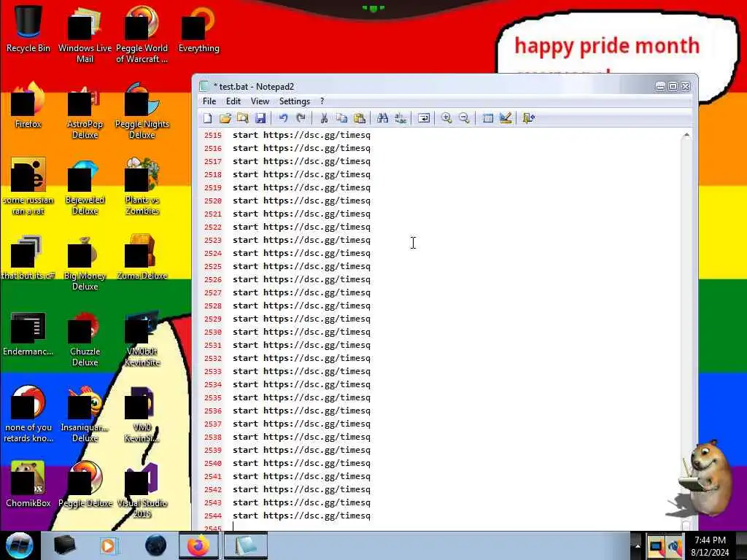
Task: Select the Recycle Bin desktop icon
Action: 28,28
